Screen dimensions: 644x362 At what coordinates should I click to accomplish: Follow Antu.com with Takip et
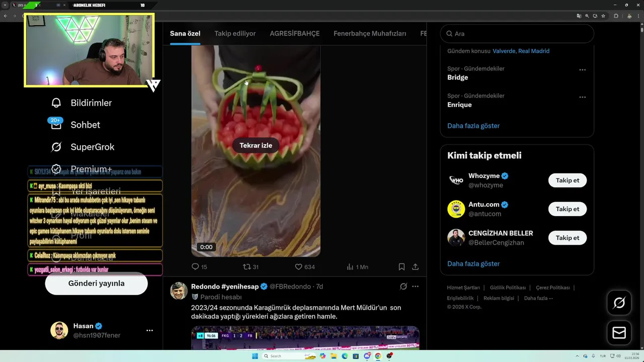point(568,209)
